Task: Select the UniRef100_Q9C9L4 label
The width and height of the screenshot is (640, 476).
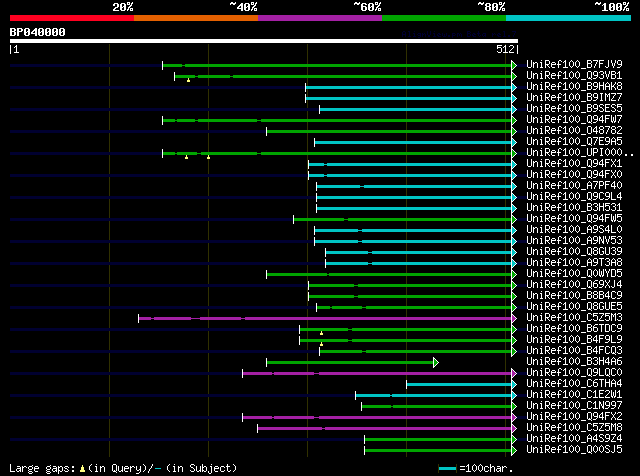Action: click(x=574, y=196)
